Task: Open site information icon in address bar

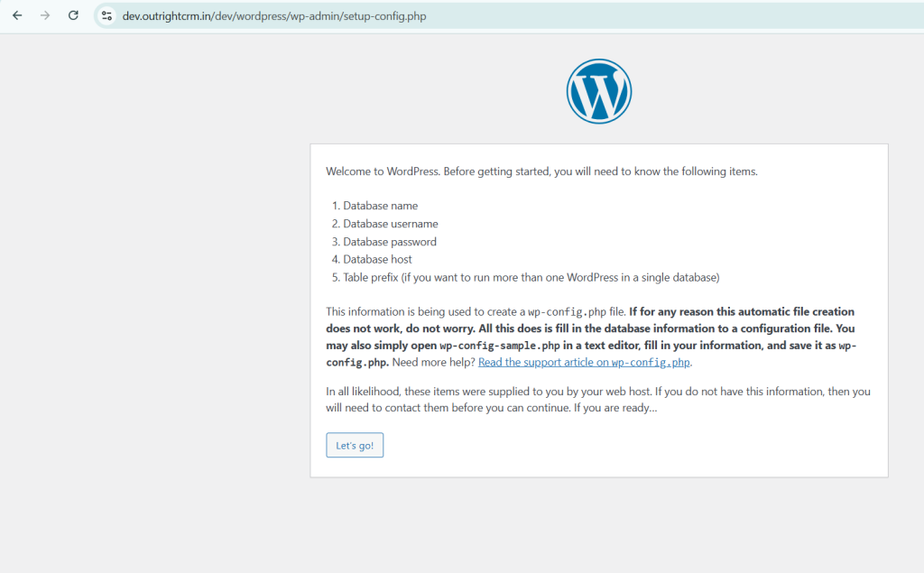Action: (106, 16)
